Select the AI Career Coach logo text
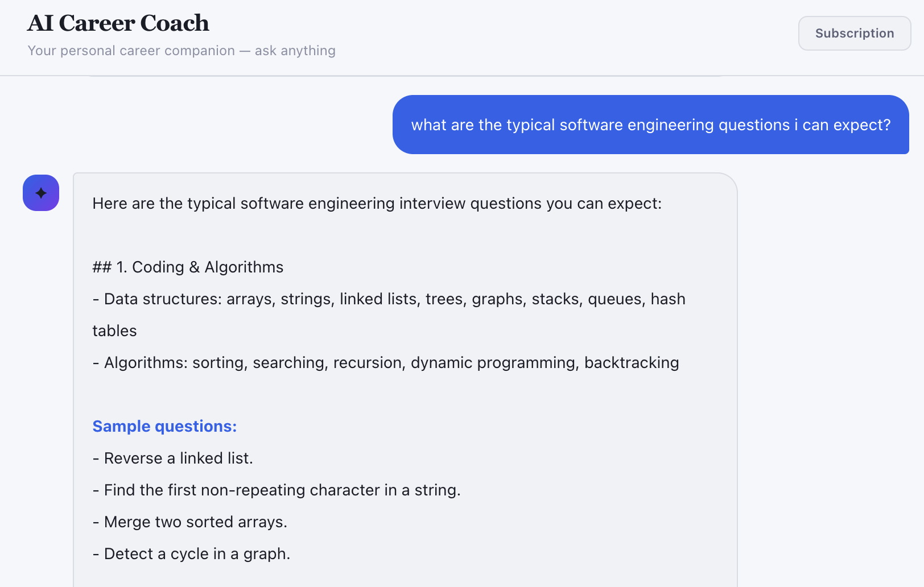This screenshot has width=924, height=587. tap(118, 23)
